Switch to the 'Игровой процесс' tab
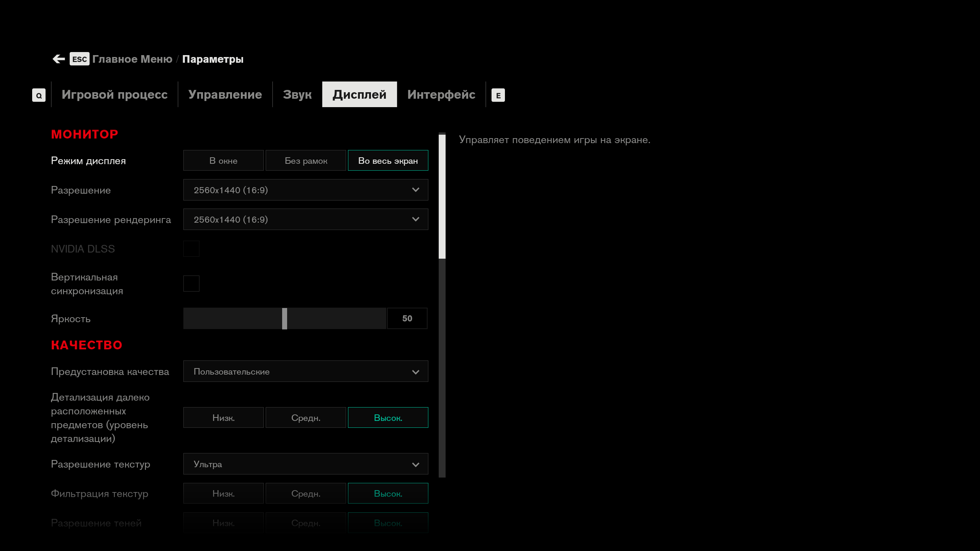The height and width of the screenshot is (551, 980). (114, 95)
